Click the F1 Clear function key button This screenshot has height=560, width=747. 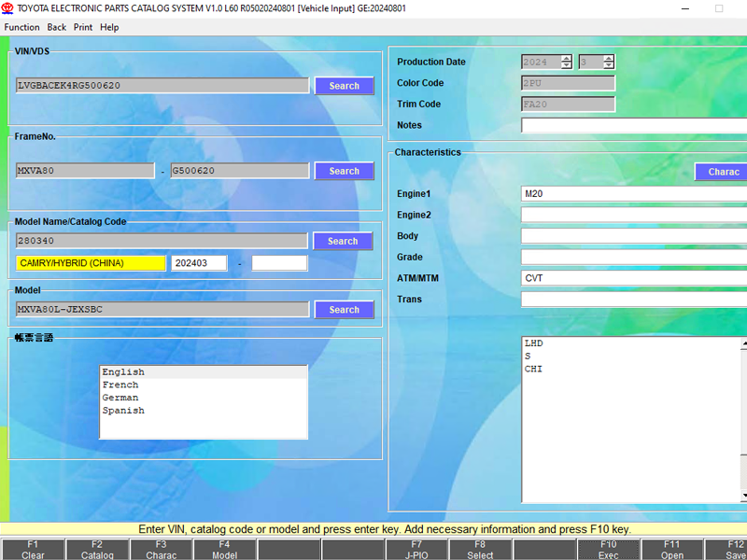click(x=33, y=550)
